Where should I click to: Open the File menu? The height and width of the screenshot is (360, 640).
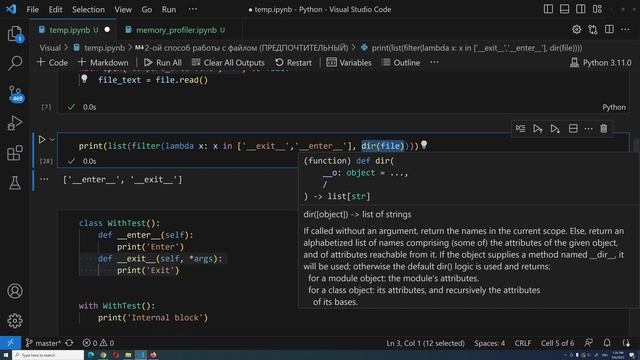tap(33, 9)
